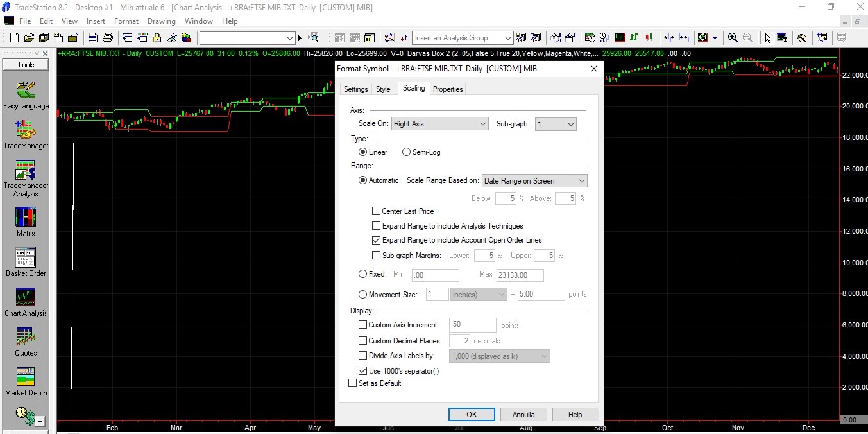Viewport: 868px width, 434px height.
Task: Open the Inch(es) unit dropdown
Action: 479,294
